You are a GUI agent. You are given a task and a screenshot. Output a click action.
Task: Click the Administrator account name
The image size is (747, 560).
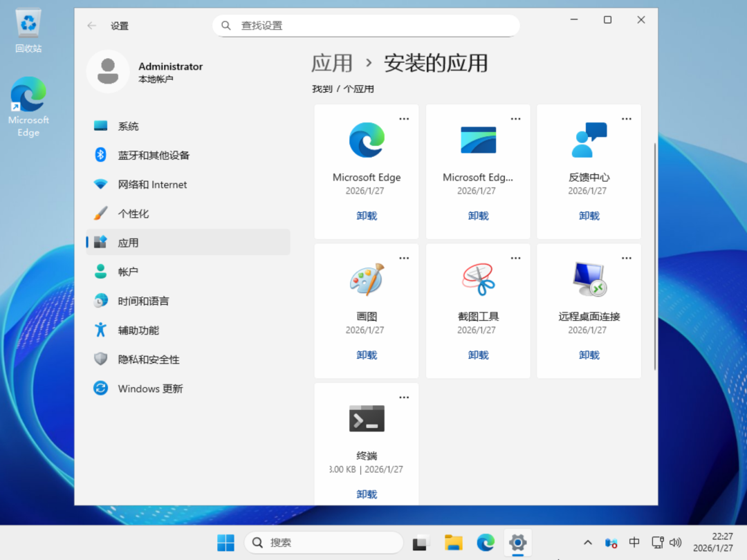point(171,66)
